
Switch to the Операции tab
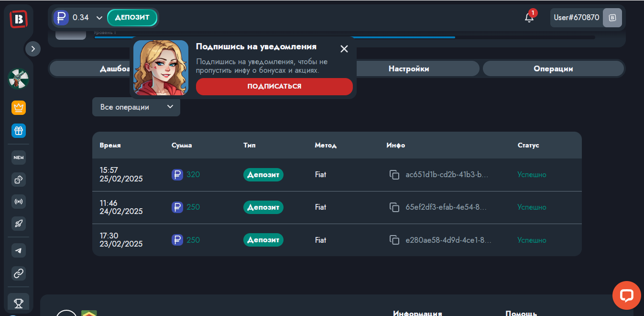pos(553,69)
